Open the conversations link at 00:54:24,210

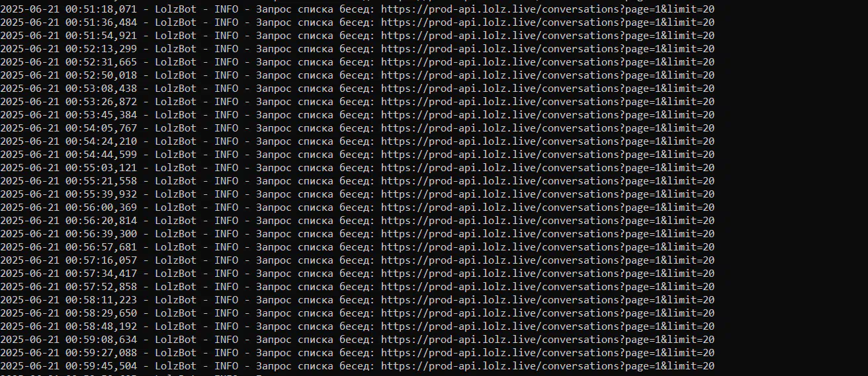tap(548, 141)
